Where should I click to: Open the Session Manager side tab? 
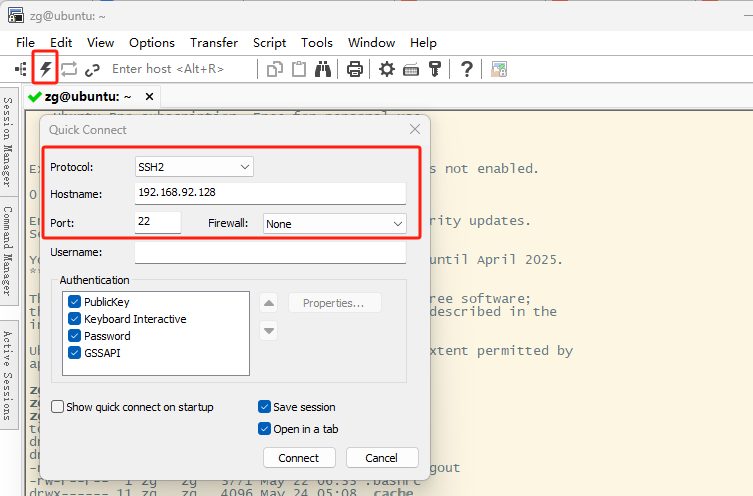click(x=8, y=142)
